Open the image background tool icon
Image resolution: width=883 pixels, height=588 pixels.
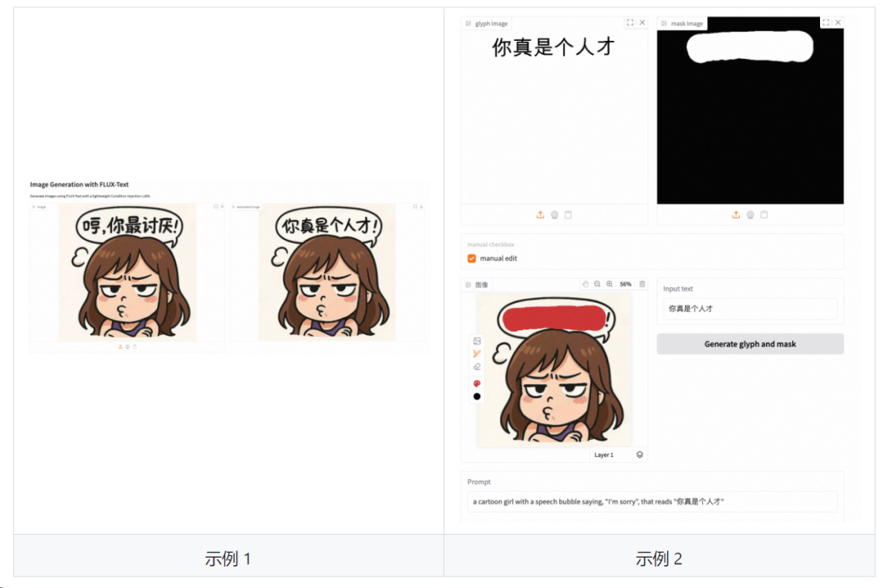click(x=477, y=341)
